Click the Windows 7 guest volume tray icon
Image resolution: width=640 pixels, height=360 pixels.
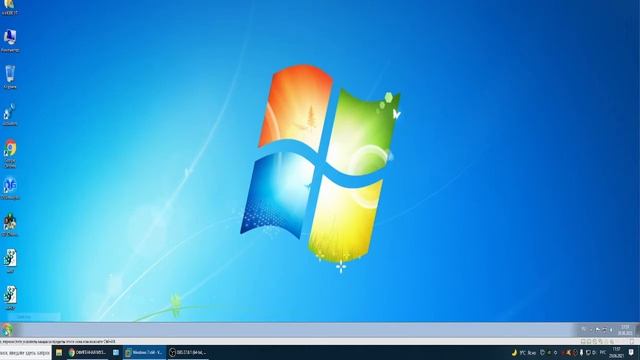[x=611, y=330]
